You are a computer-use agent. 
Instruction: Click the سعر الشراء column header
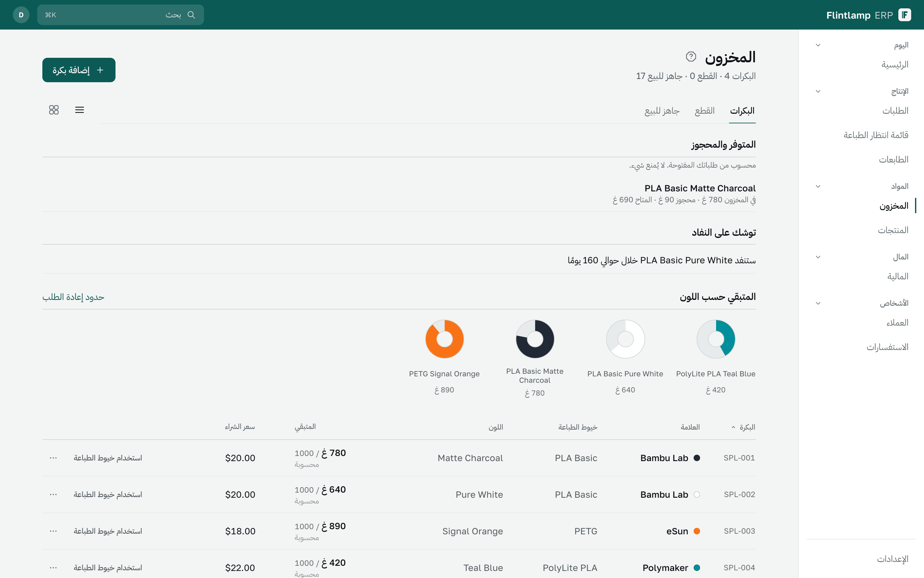[240, 427]
